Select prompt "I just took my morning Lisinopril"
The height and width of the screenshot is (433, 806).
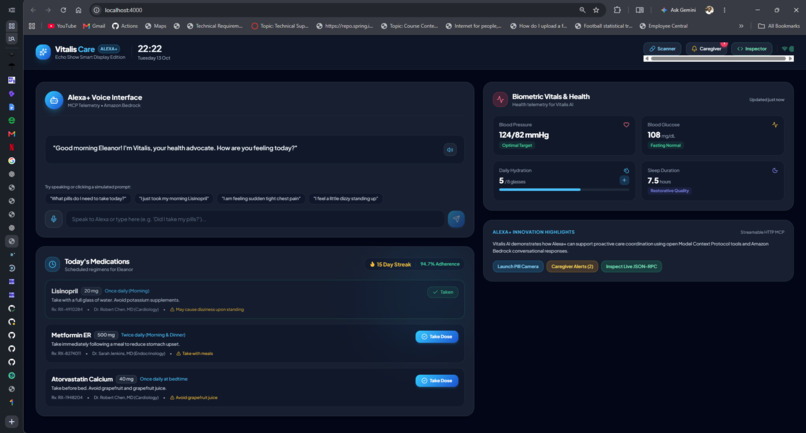coord(174,199)
